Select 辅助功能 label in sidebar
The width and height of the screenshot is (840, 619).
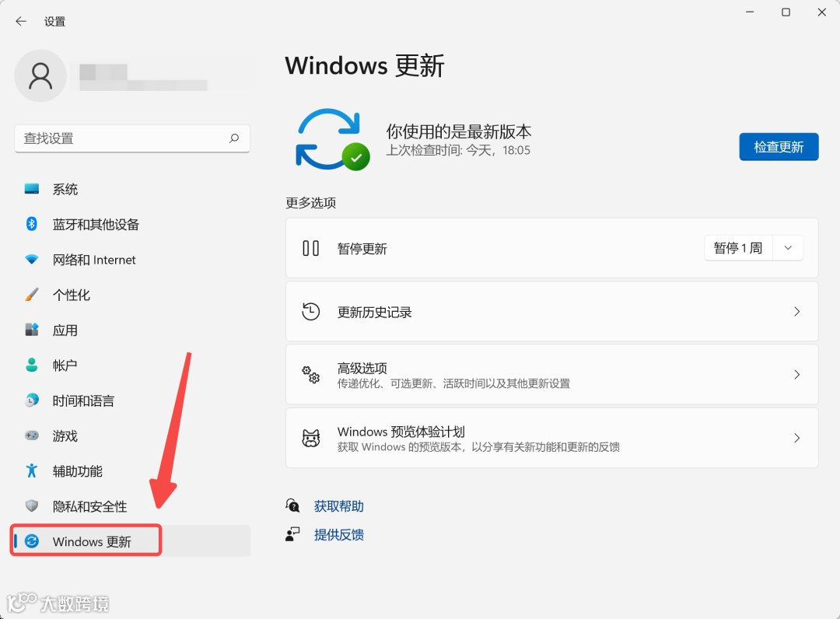[x=77, y=471]
